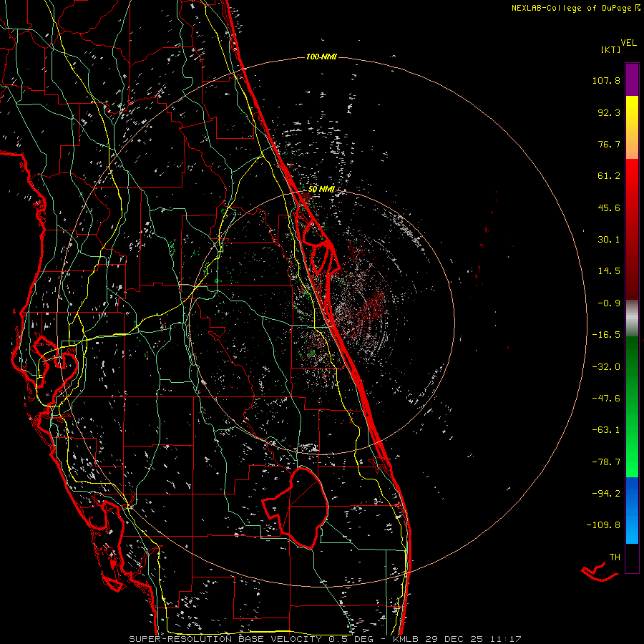
Task: Select the -94.2 legend value
Action: [x=606, y=494]
